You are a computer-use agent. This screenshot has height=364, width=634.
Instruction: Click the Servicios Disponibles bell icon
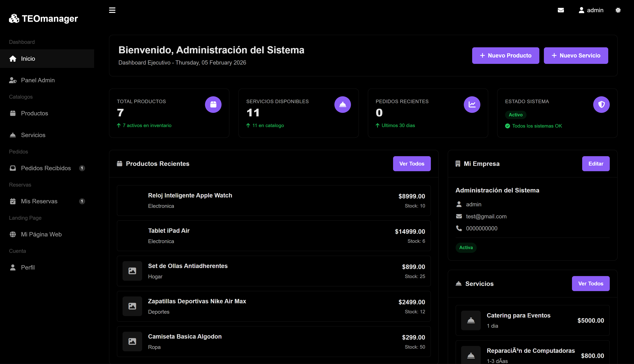[343, 105]
